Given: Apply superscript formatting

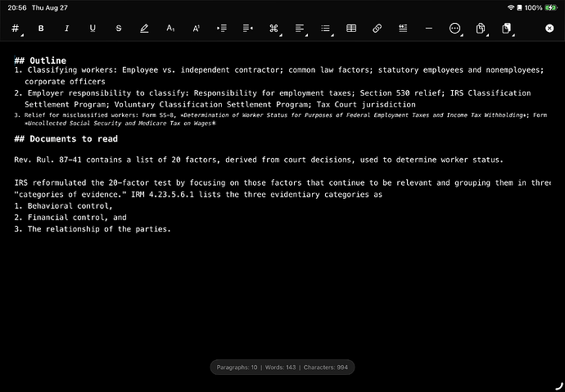Looking at the screenshot, I should [x=196, y=29].
